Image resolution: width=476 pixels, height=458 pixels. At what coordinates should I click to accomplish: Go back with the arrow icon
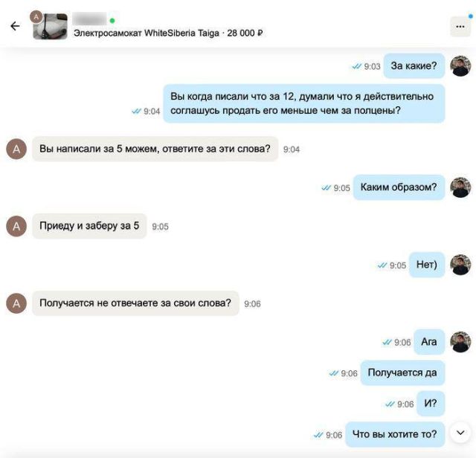(15, 26)
